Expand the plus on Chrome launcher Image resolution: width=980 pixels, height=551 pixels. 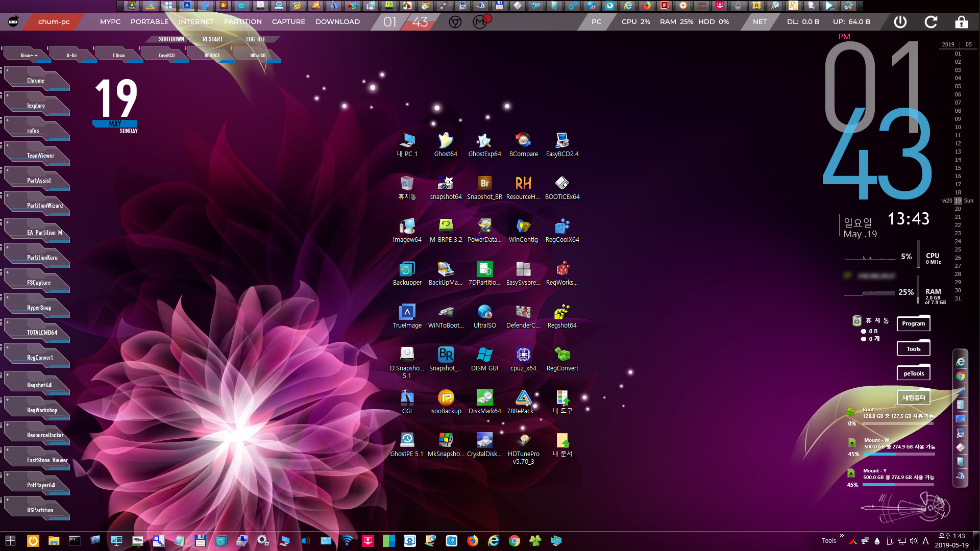7,70
